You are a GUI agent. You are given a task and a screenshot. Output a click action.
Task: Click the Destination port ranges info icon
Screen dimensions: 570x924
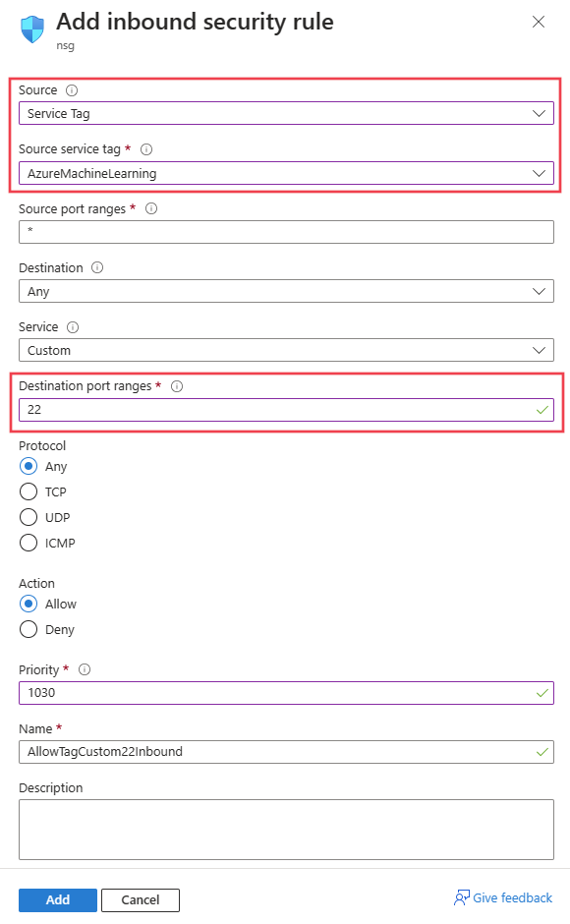pyautogui.click(x=177, y=386)
